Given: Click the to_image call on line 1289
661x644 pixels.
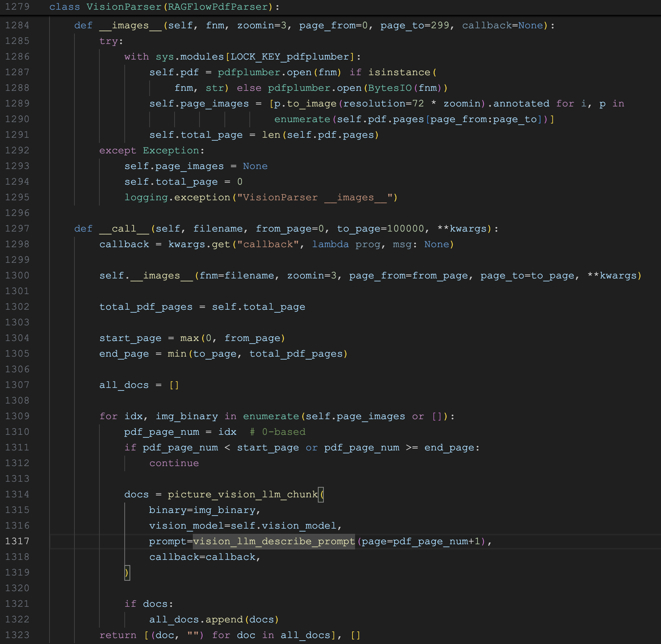Looking at the screenshot, I should 312,103.
